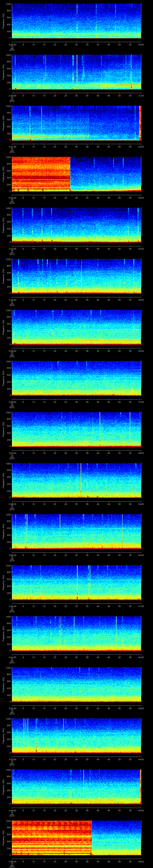This screenshot has width=153, height=868.
Task: Open the spectrogram panel starting at 3:33:00
Action: tap(76, 225)
